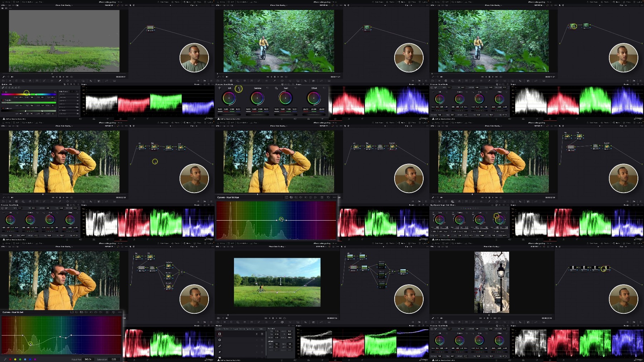This screenshot has width=644, height=362.
Task: Select red hue swatch in bottom-left curves
Action: (x=10, y=359)
